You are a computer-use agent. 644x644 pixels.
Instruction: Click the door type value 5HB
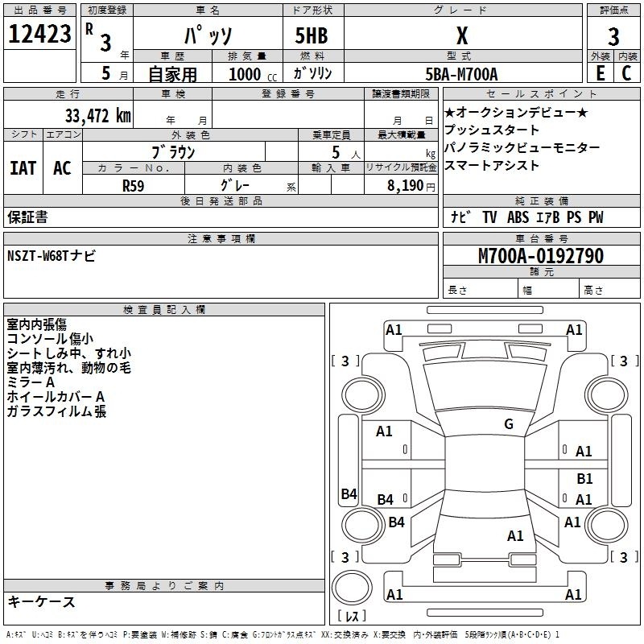click(312, 35)
